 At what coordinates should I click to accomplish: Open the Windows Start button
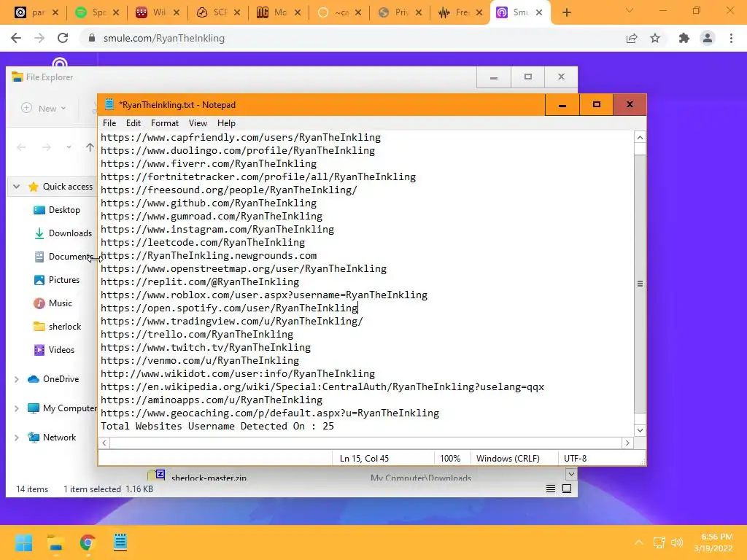coord(24,542)
